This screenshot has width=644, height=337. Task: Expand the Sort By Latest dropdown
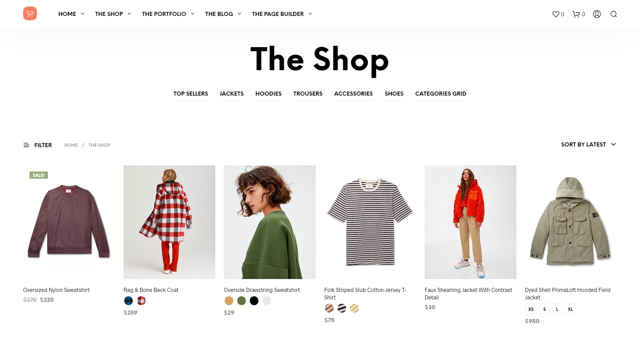pos(588,144)
